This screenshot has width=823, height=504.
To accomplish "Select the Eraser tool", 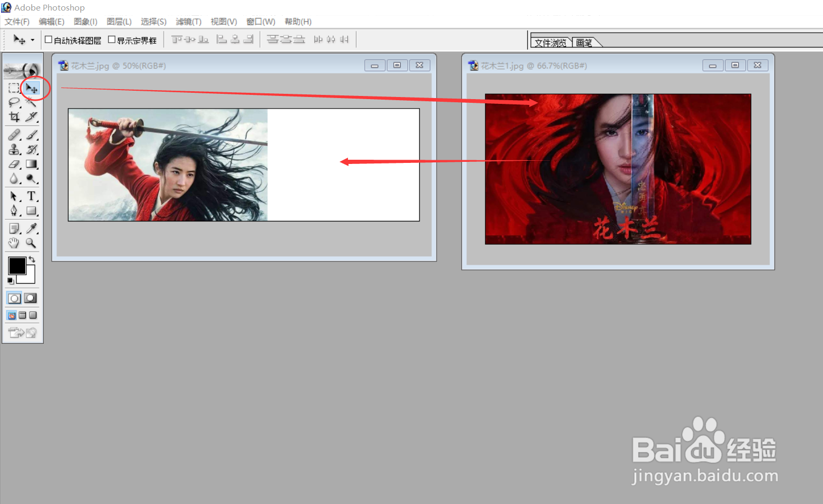I will 14,164.
